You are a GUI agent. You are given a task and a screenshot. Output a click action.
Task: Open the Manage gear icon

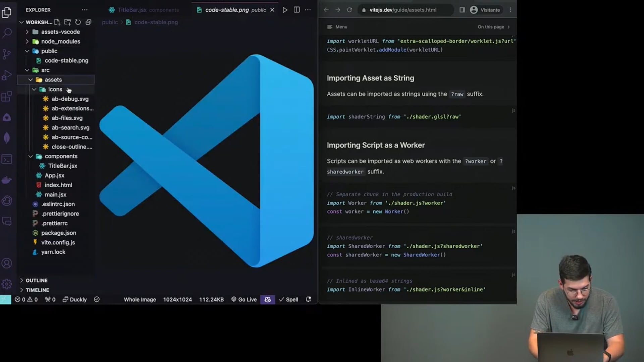click(x=7, y=284)
